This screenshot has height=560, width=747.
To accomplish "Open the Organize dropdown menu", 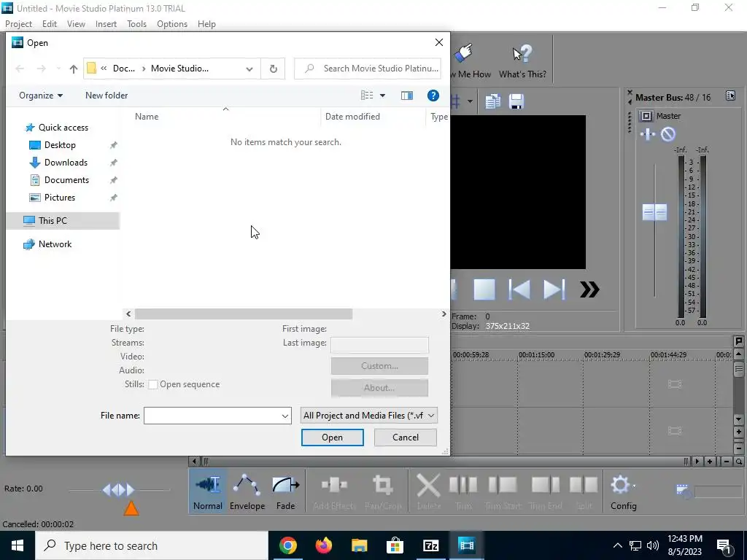I will click(x=41, y=96).
